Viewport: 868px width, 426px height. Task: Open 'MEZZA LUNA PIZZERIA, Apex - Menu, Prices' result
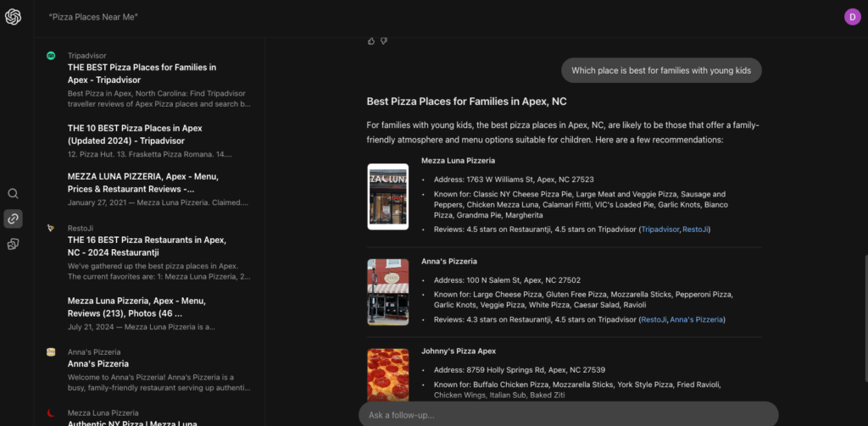click(142, 183)
